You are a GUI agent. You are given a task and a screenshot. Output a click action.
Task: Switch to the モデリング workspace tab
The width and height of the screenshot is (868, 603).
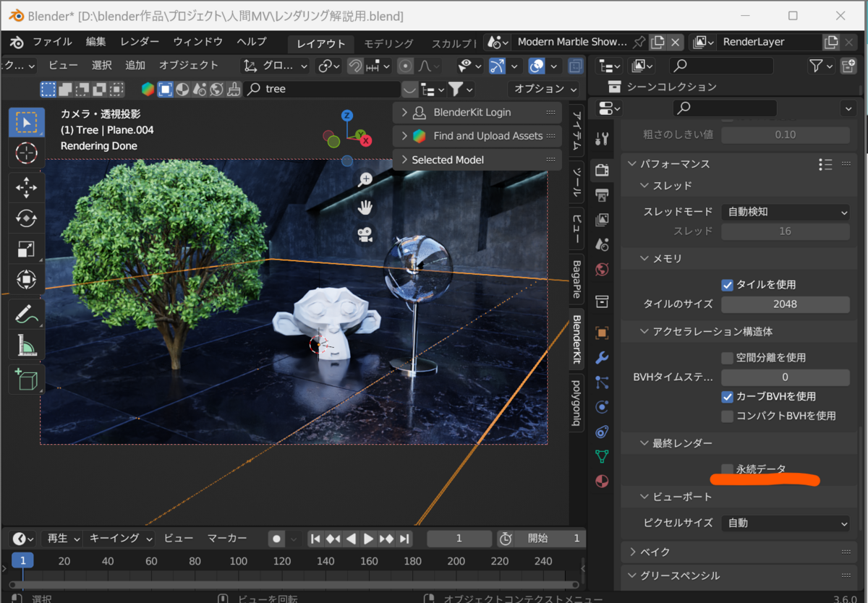click(388, 43)
